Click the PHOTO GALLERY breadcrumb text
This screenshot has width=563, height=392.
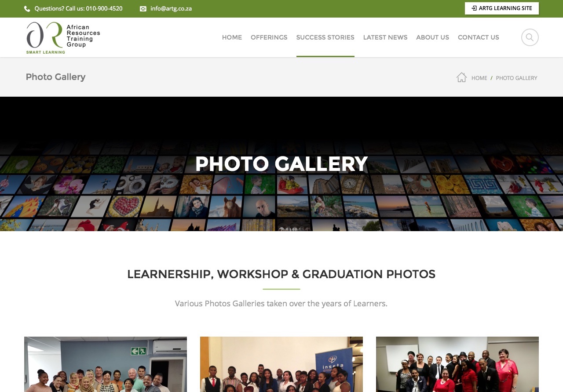(517, 78)
